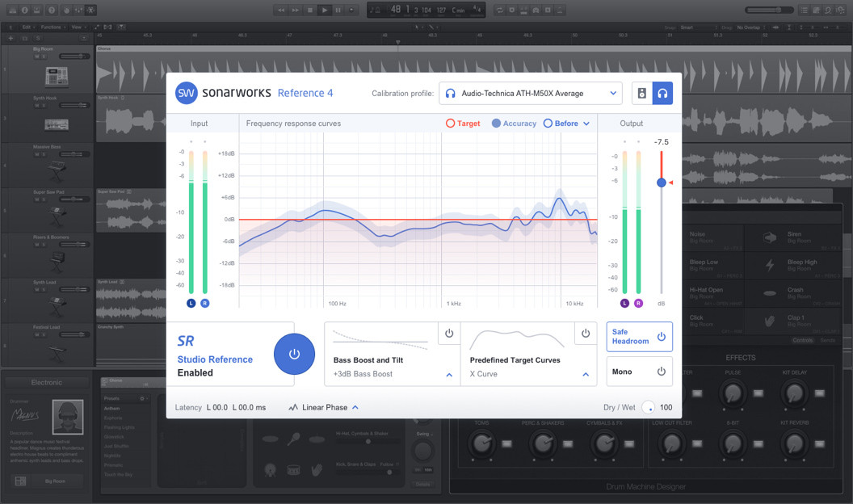Image resolution: width=853 pixels, height=504 pixels.
Task: Trigger the Noise drum pad
Action: pyautogui.click(x=712, y=237)
